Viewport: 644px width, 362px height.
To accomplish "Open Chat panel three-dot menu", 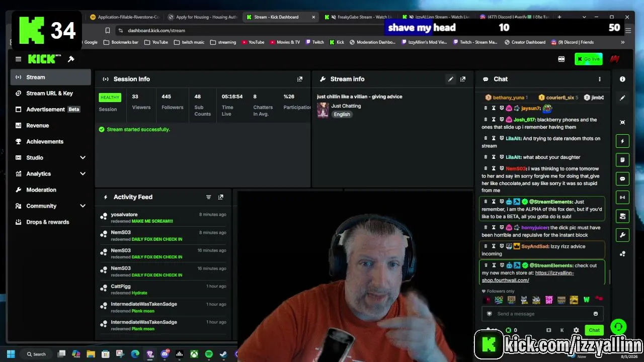I will [x=599, y=79].
